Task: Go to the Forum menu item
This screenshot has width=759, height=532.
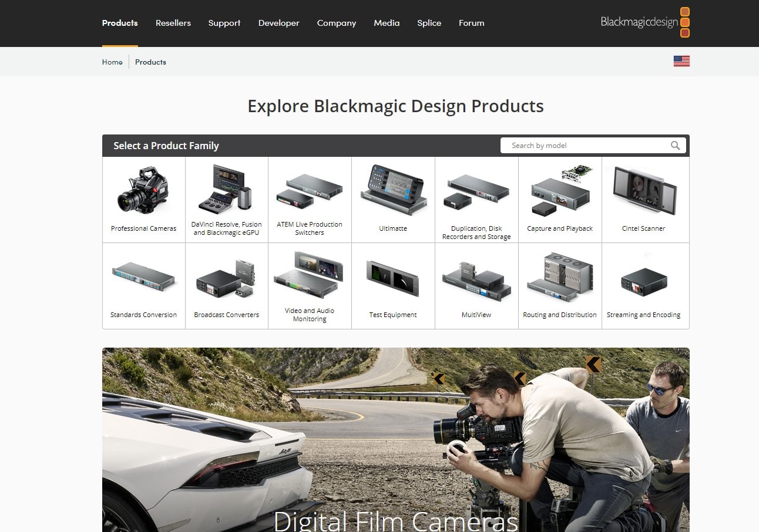Action: pyautogui.click(x=472, y=23)
